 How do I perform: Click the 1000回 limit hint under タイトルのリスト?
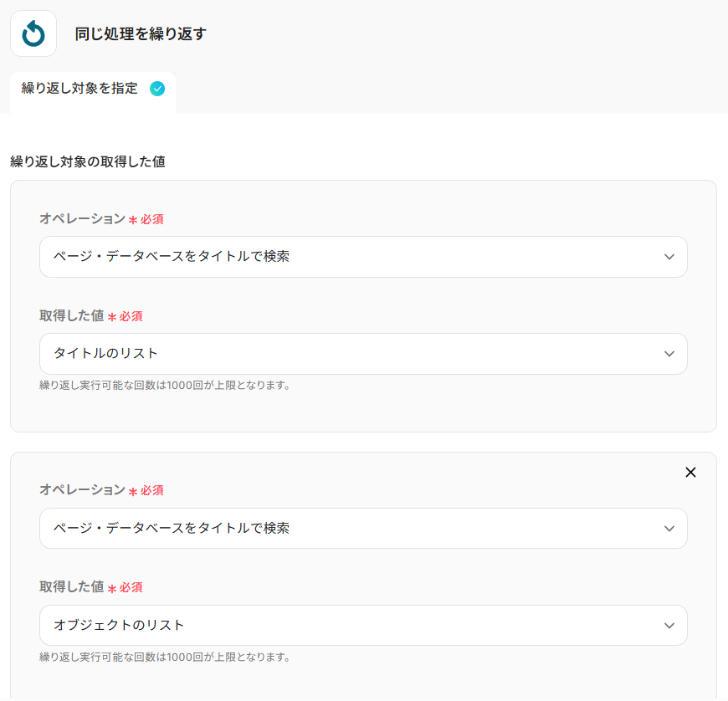tap(165, 386)
